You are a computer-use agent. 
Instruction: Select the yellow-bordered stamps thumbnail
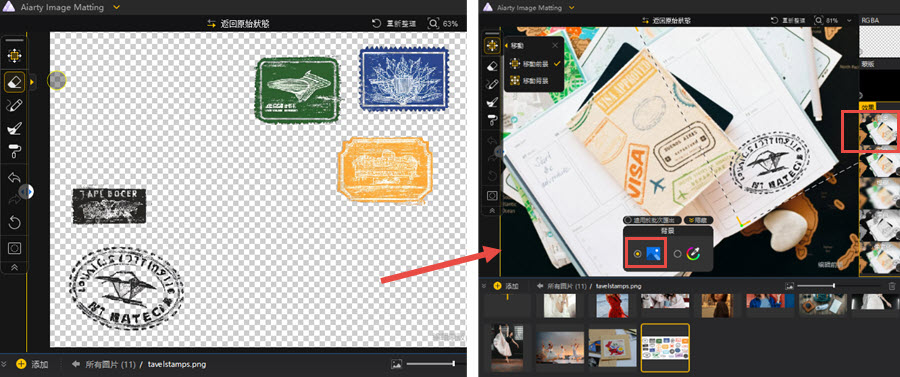pos(665,348)
